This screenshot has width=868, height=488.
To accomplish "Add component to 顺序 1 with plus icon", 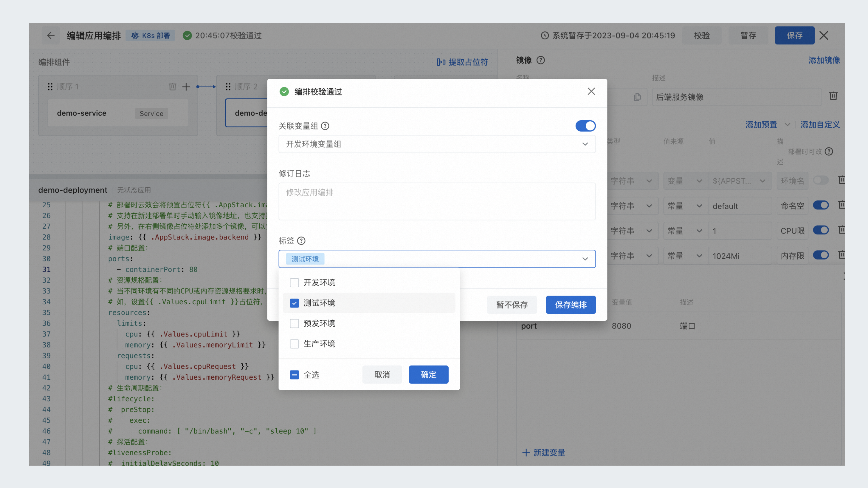I will 186,87.
